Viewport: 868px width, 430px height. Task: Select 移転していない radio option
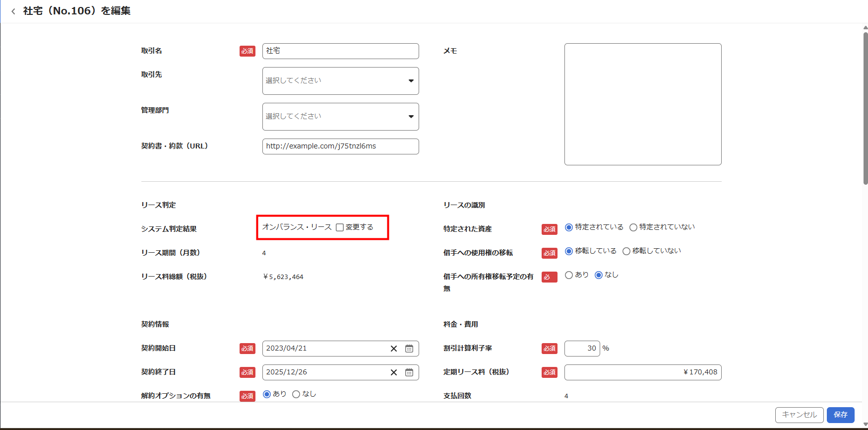(x=626, y=251)
